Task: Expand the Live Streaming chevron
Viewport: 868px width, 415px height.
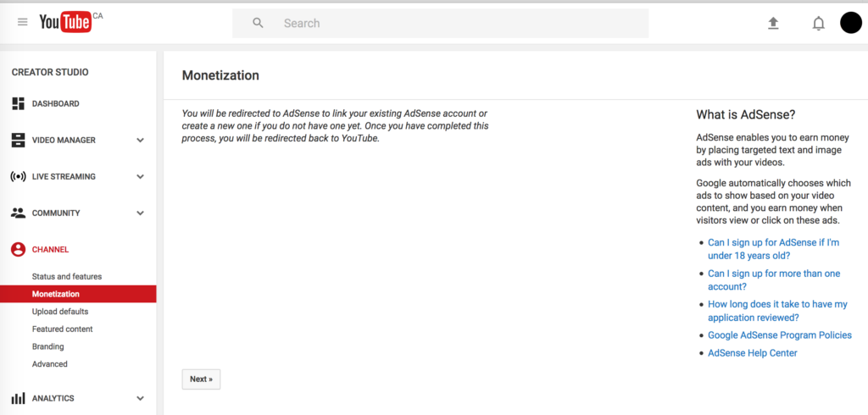Action: tap(140, 176)
